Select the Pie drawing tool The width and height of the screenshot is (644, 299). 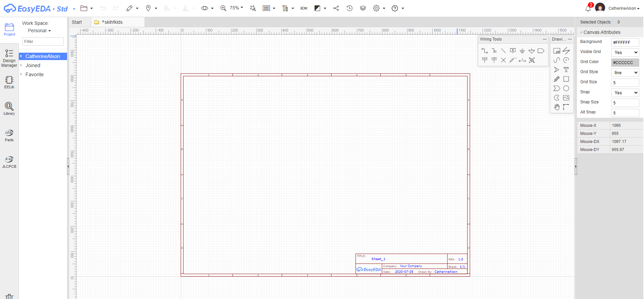(557, 98)
